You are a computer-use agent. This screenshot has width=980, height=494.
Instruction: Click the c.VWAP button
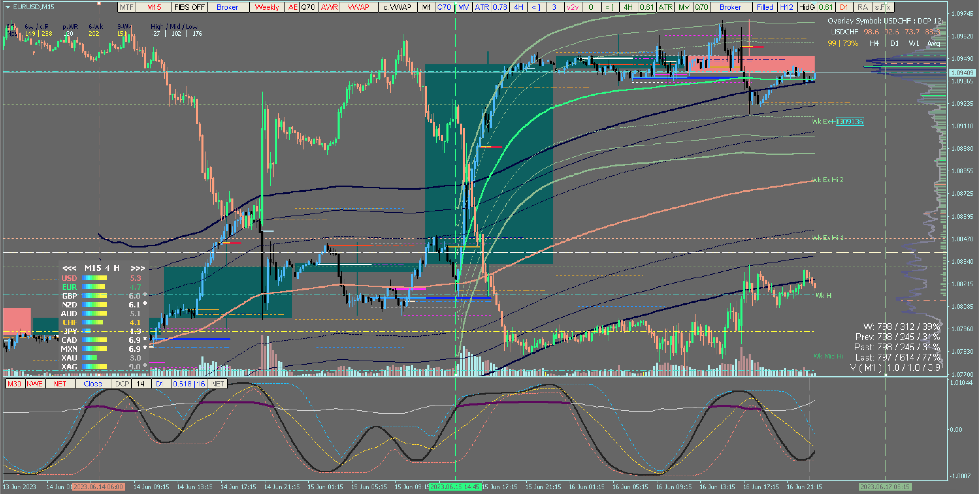pyautogui.click(x=397, y=7)
